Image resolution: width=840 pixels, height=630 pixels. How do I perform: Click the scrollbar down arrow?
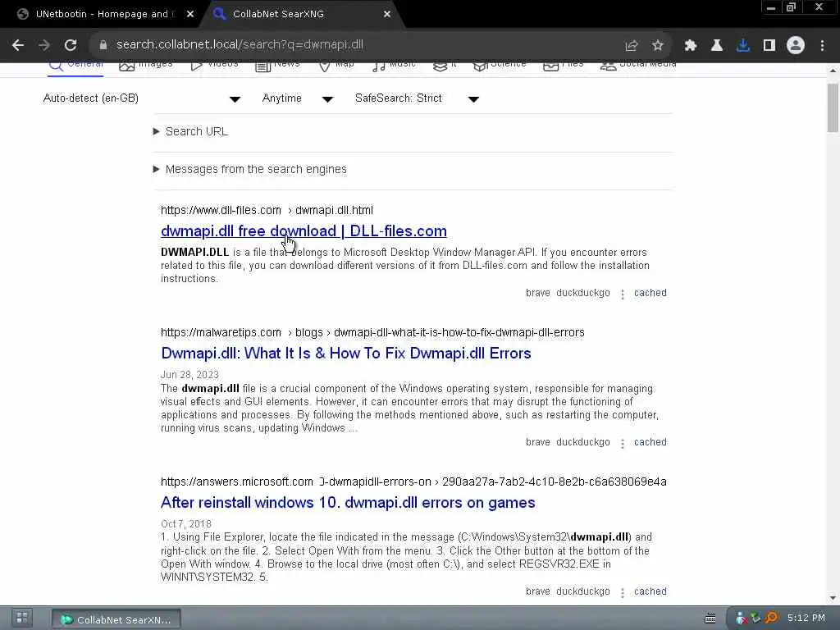click(x=833, y=598)
